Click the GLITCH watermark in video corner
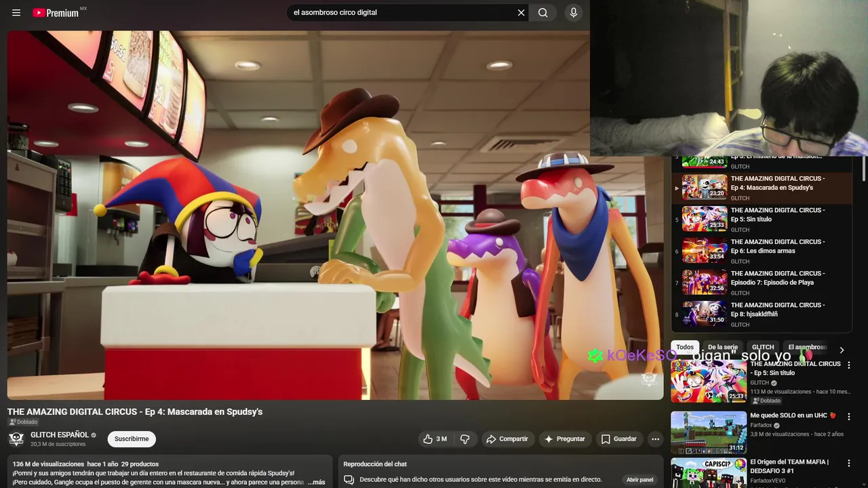This screenshot has width=868, height=488. (649, 380)
